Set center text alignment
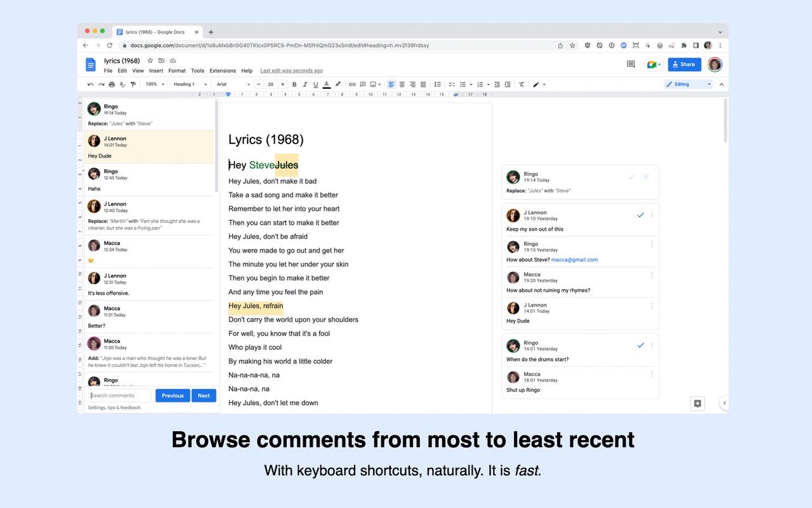The width and height of the screenshot is (812, 508). 402,84
